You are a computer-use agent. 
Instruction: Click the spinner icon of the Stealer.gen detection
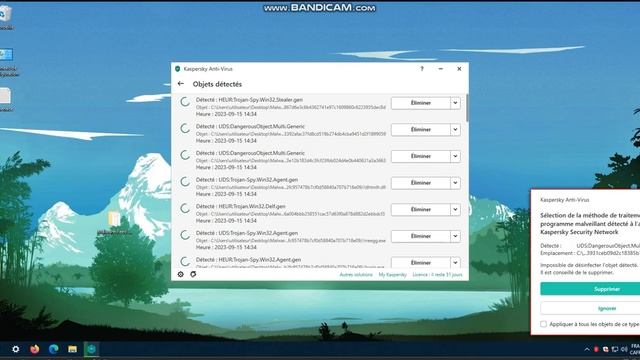pos(185,102)
